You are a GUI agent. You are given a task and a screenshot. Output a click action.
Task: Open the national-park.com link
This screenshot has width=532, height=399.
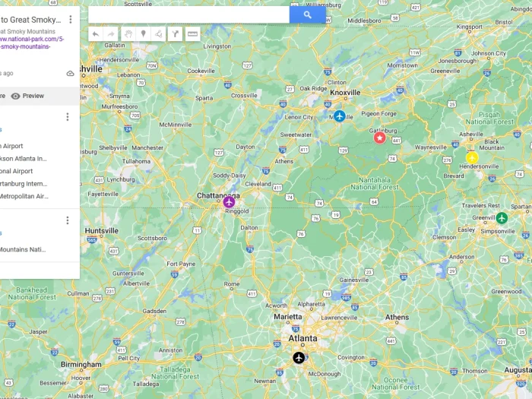(x=32, y=43)
